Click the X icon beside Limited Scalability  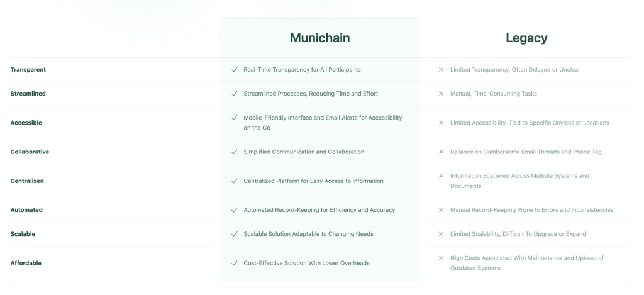[x=441, y=234]
